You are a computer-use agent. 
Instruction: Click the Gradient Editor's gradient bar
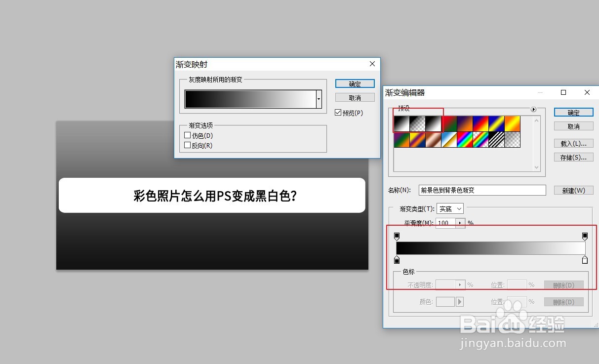click(x=490, y=248)
